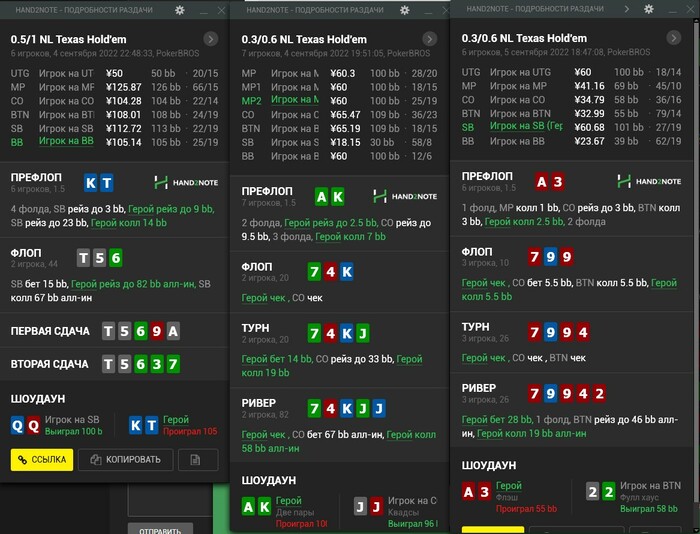This screenshot has height=534, width=700.
Task: Click Герой name in middle window showdown
Action: tap(289, 501)
